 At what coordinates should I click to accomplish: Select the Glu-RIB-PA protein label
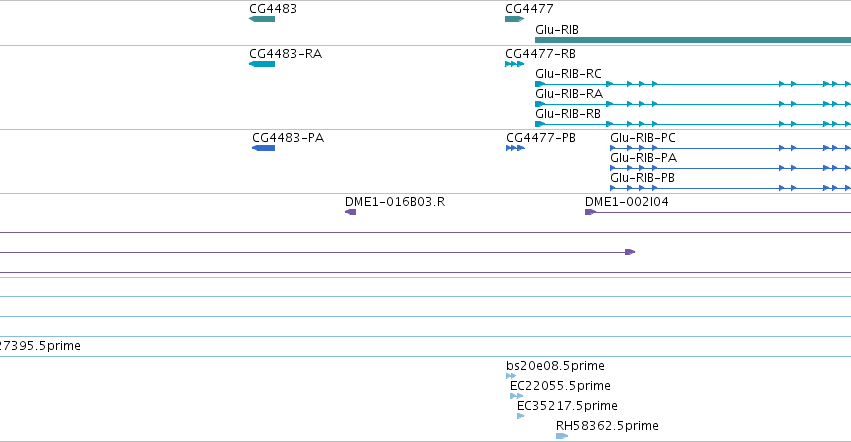[x=644, y=158]
